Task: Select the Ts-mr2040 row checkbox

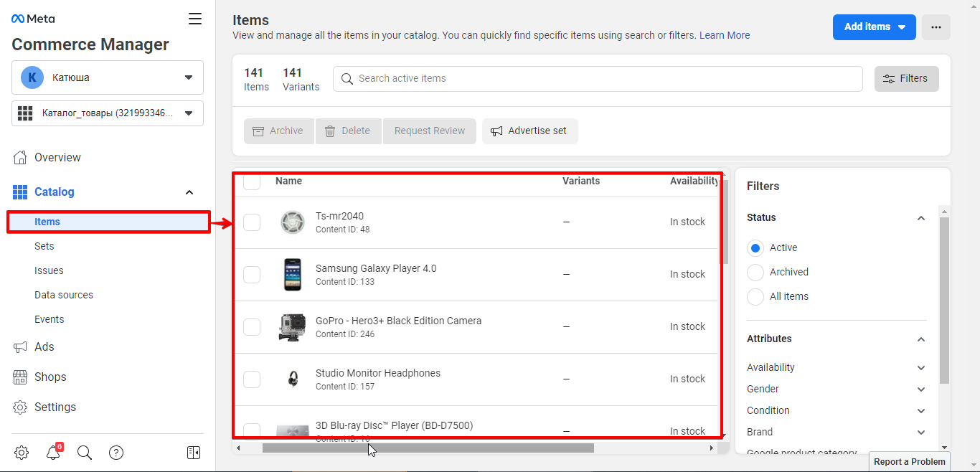Action: [252, 222]
